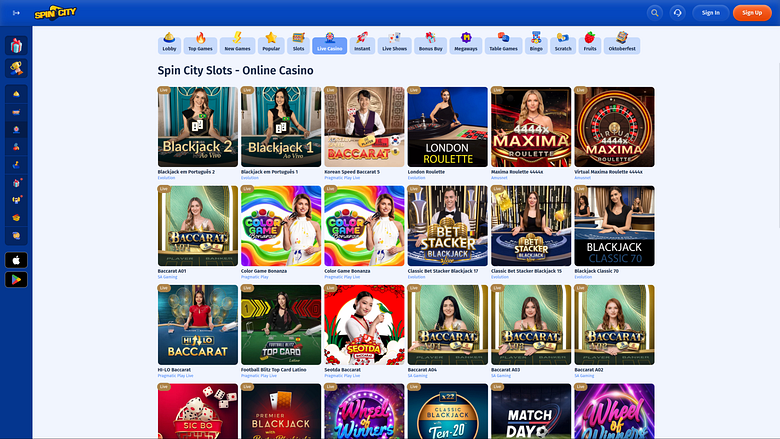
Task: Open the trophy tournaments icon in sidebar
Action: [x=16, y=68]
